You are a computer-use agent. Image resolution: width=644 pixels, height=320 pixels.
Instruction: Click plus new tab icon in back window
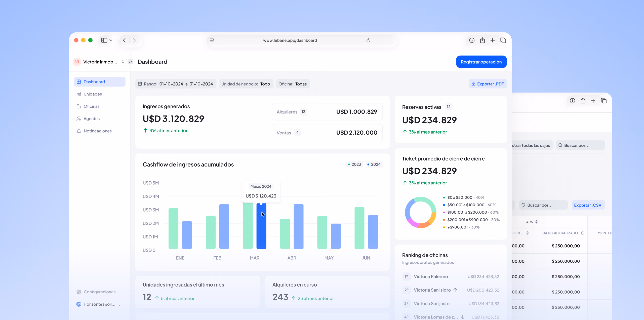(593, 101)
